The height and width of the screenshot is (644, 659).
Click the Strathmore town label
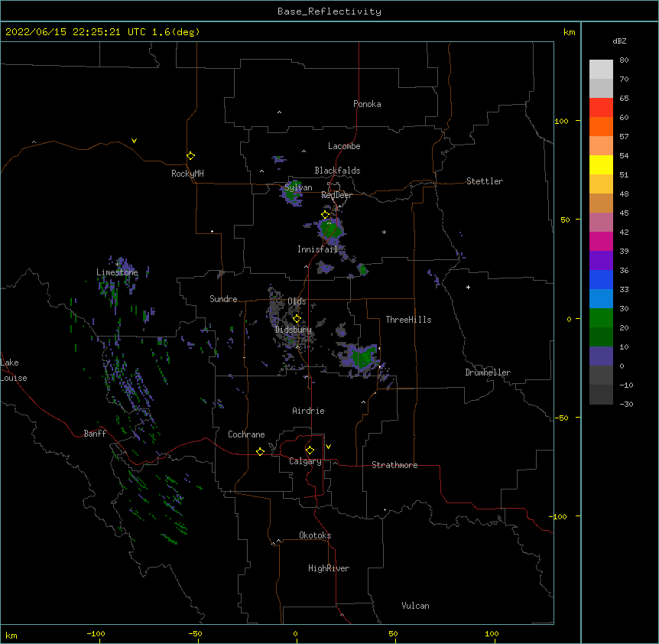(x=394, y=465)
